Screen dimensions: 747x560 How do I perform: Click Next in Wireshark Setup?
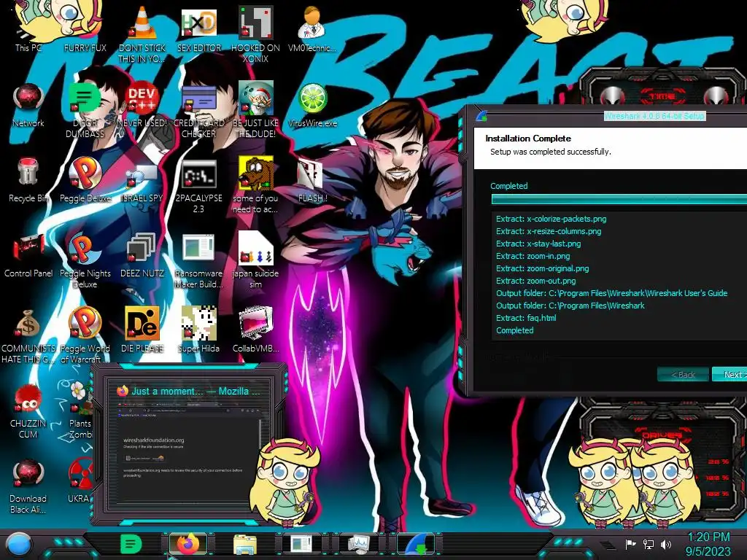pyautogui.click(x=729, y=374)
